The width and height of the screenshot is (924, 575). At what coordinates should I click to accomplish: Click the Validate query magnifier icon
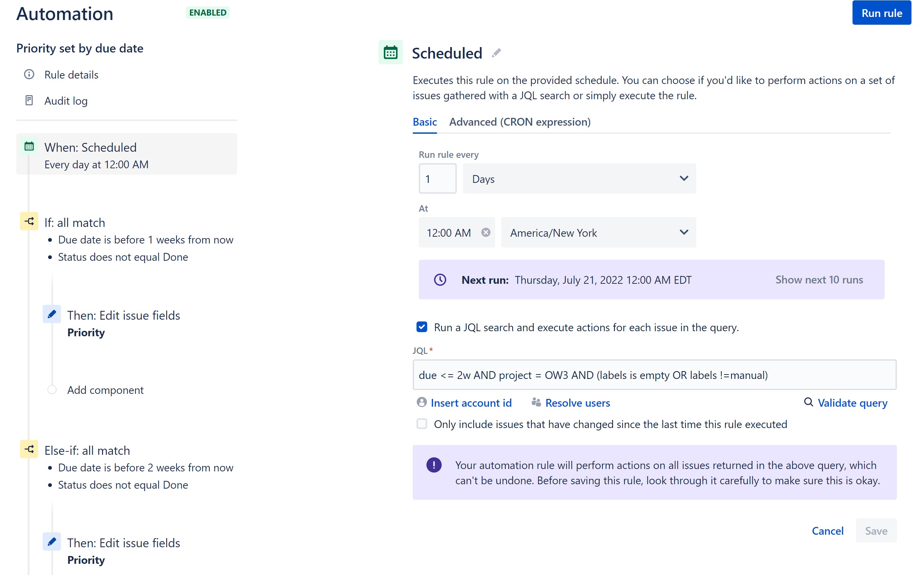[x=808, y=402]
